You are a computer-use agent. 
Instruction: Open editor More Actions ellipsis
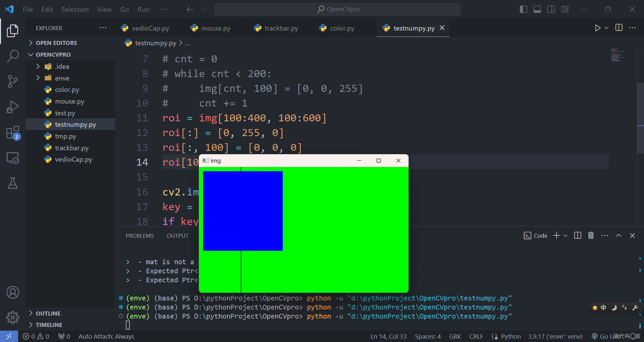pos(632,28)
